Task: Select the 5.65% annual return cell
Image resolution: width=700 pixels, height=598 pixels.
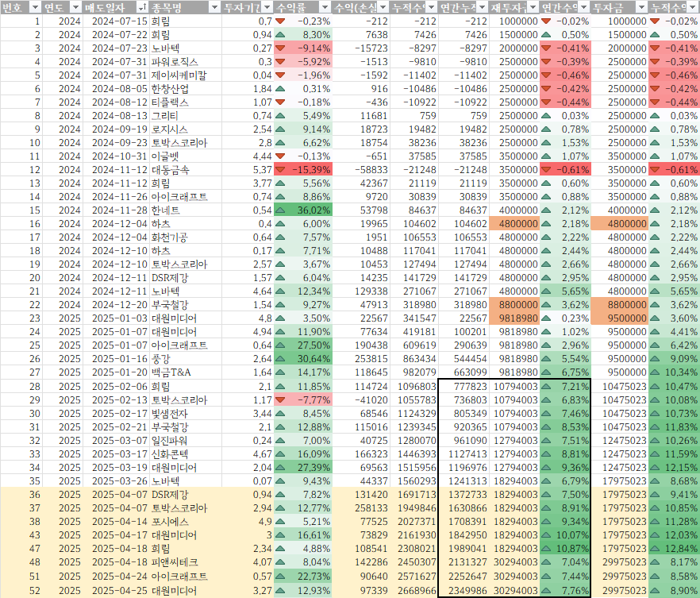Action: pos(565,291)
